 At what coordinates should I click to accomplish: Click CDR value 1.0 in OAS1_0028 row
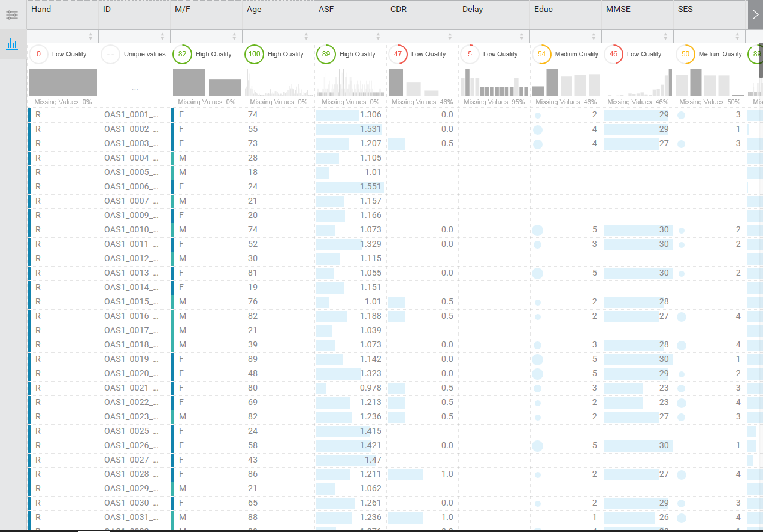[447, 474]
